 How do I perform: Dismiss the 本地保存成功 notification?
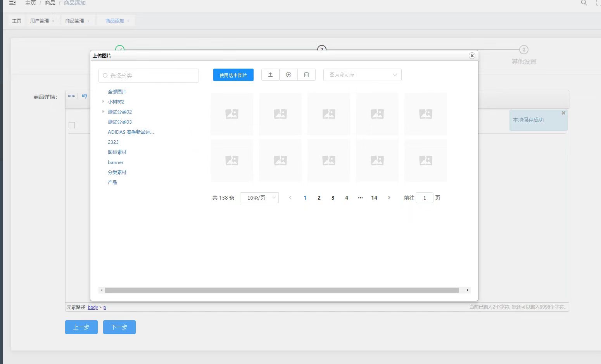click(x=563, y=113)
